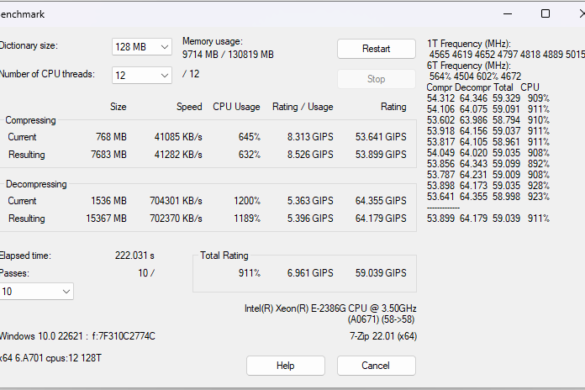Open the Passes count dropdown

[x=66, y=291]
